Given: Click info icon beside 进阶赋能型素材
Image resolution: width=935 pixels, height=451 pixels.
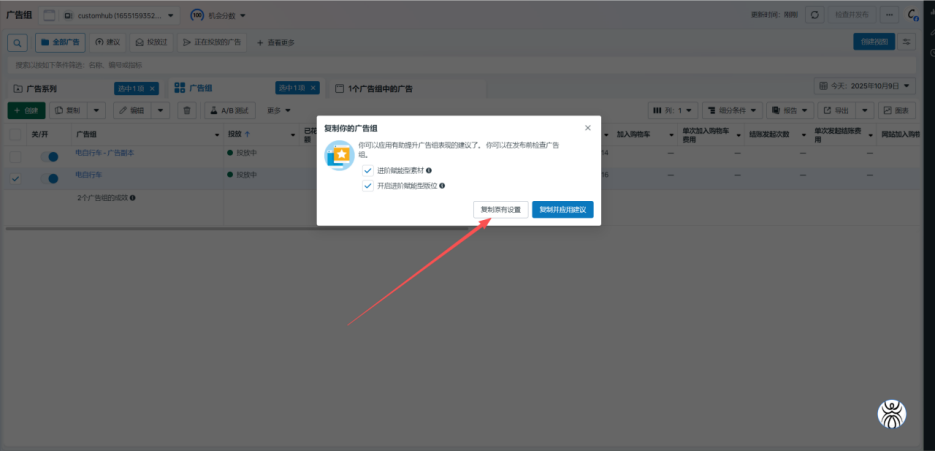Looking at the screenshot, I should point(429,171).
